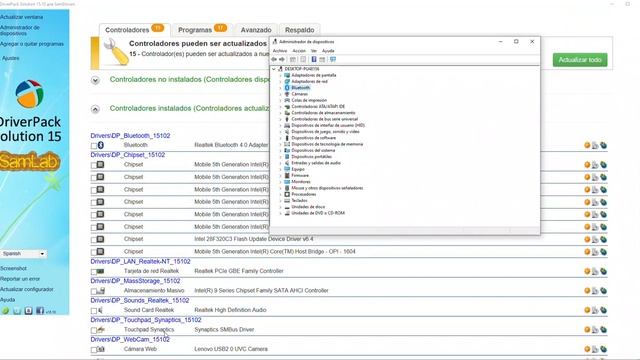
Task: Expand the Controladores no instalados section
Action: (x=95, y=80)
